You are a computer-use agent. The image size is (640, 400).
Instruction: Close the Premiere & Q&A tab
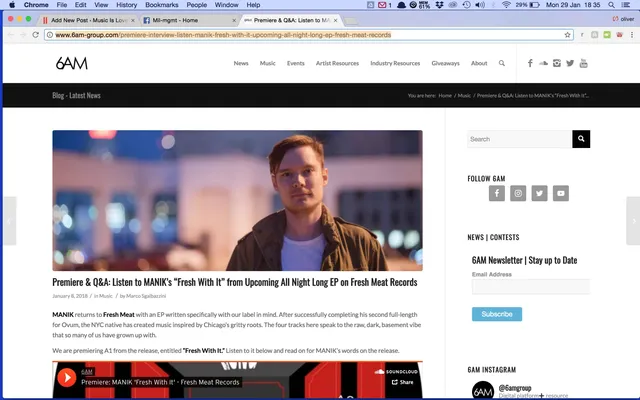(x=336, y=20)
